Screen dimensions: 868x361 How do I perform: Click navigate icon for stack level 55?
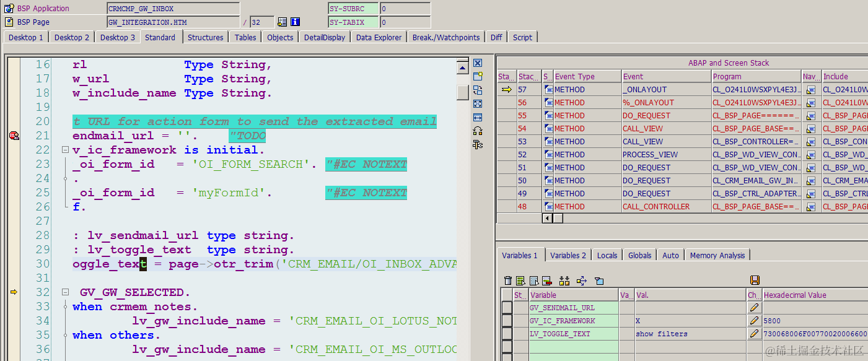(811, 116)
